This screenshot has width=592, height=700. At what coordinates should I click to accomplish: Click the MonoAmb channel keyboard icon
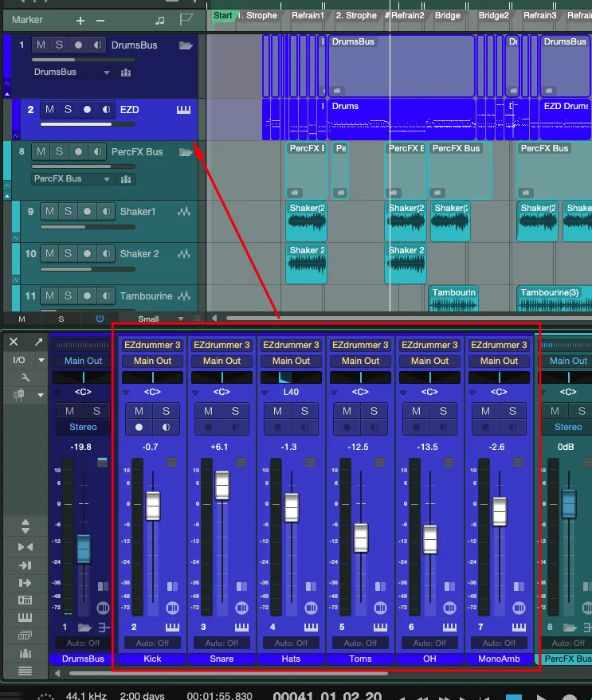coord(519,628)
